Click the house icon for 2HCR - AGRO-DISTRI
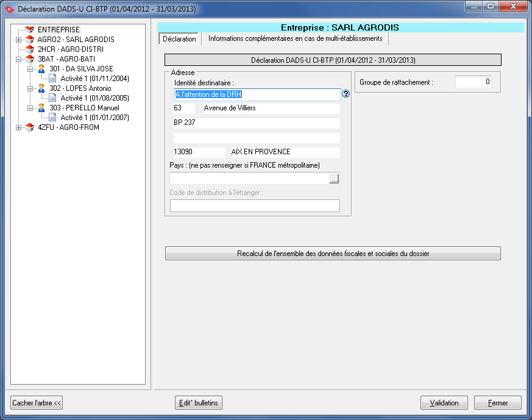 [29, 49]
